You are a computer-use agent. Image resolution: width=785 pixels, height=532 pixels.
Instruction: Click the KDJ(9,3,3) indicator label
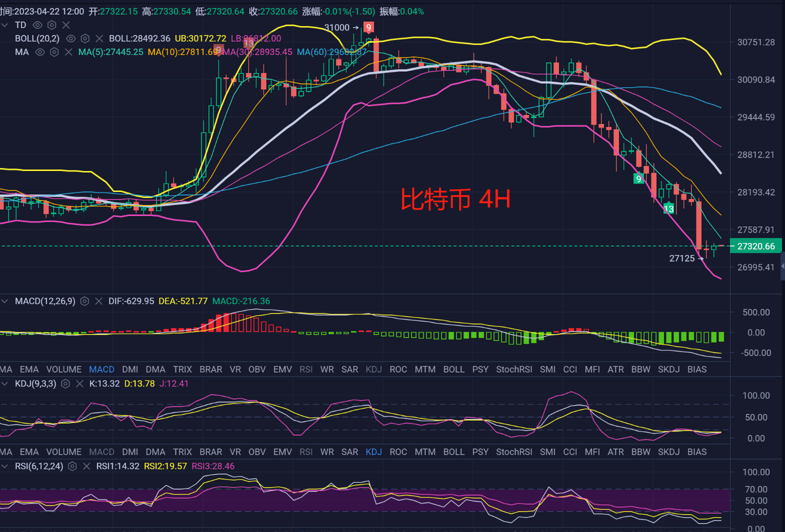point(35,384)
